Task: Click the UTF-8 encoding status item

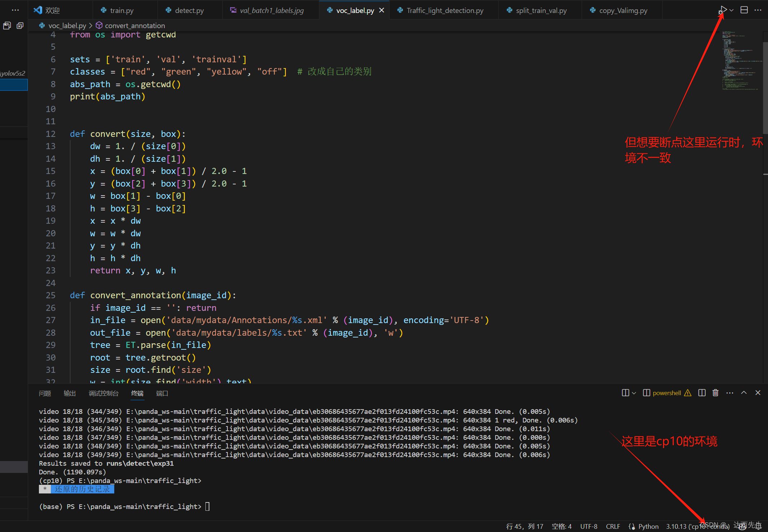Action: click(x=589, y=526)
